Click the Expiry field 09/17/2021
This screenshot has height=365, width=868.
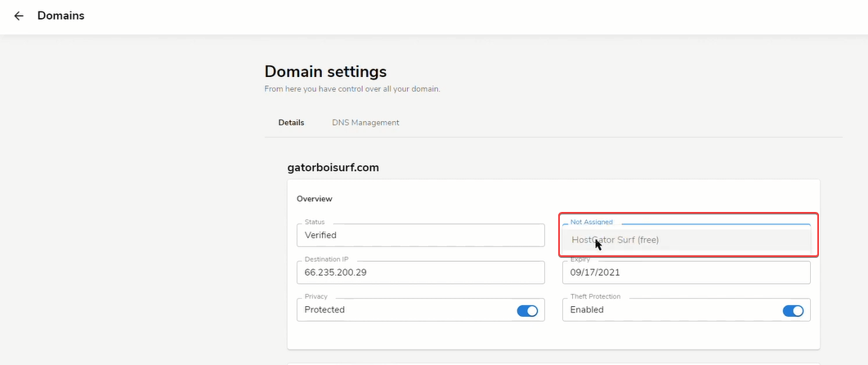(687, 273)
